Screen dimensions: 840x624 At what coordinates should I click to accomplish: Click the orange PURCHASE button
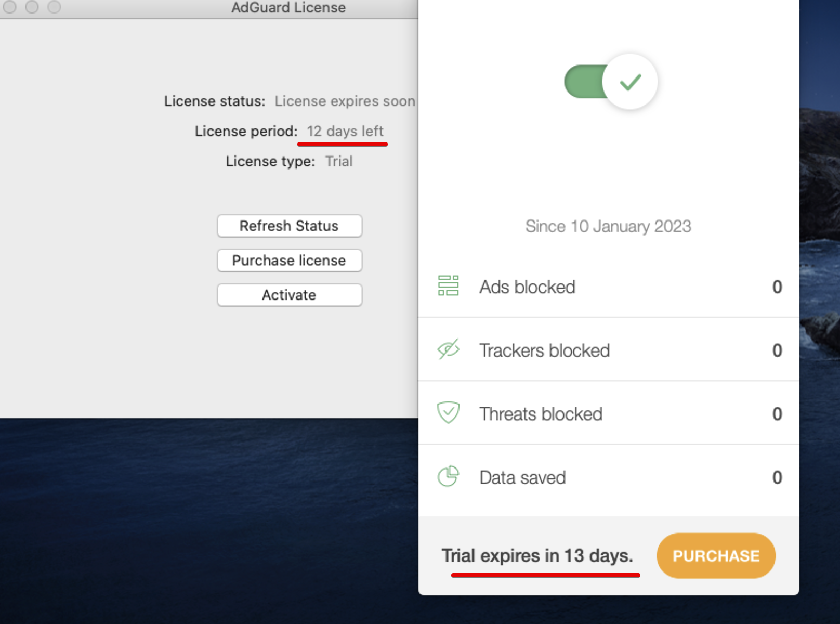click(x=716, y=555)
